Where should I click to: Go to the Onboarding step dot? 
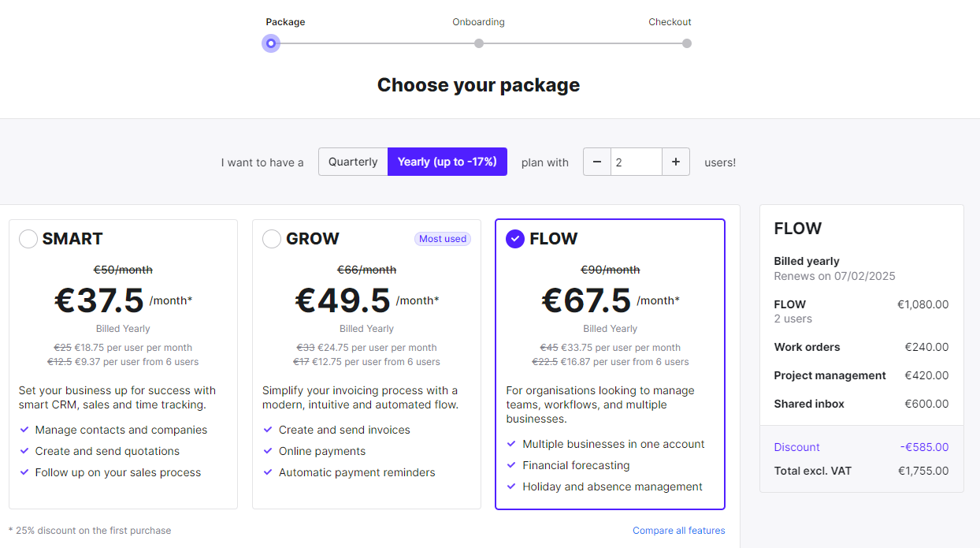479,43
